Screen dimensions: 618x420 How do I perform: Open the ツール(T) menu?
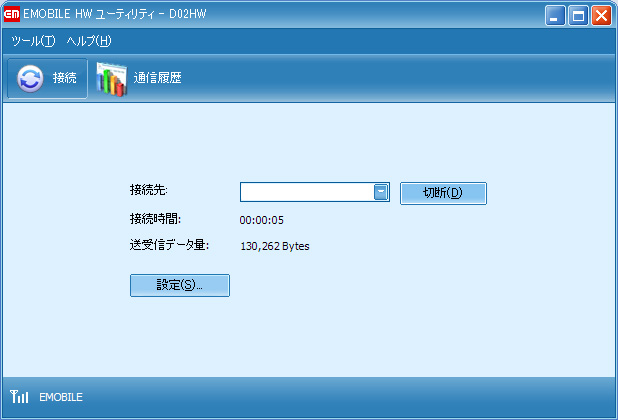click(x=33, y=41)
